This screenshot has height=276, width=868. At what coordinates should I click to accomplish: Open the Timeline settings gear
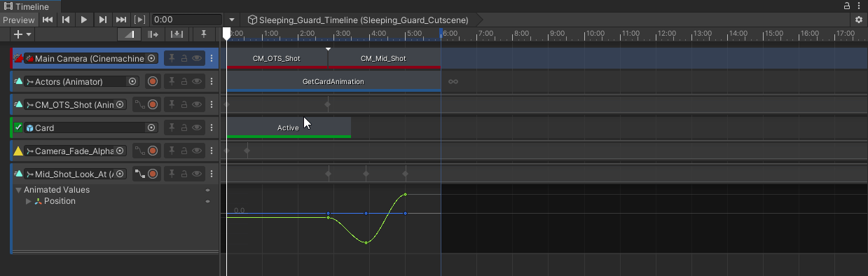click(858, 20)
